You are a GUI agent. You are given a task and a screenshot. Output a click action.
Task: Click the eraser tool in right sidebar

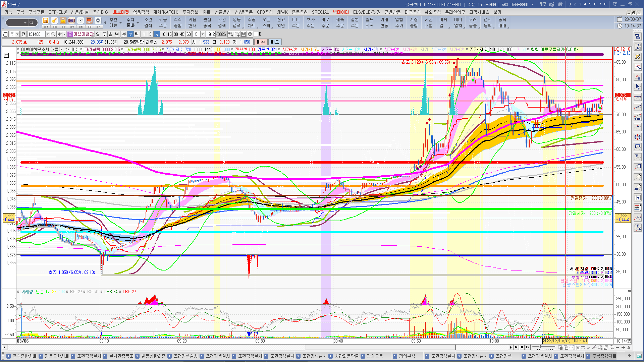point(638,177)
